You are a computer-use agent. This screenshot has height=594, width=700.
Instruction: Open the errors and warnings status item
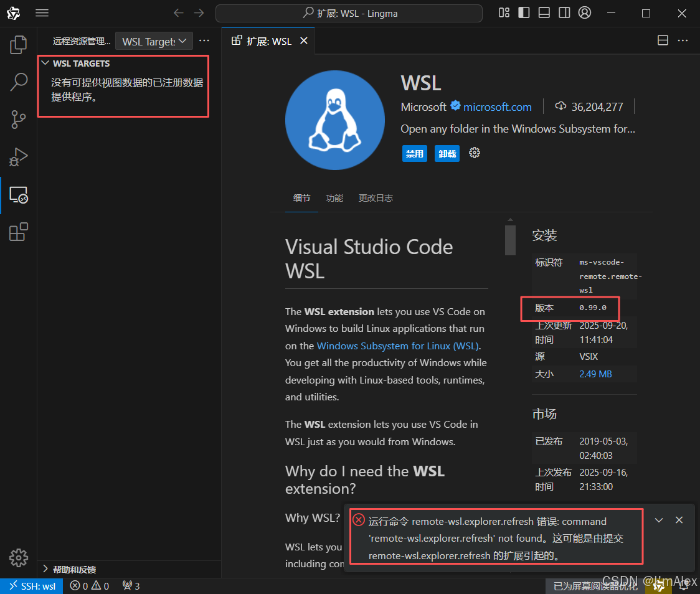click(90, 586)
